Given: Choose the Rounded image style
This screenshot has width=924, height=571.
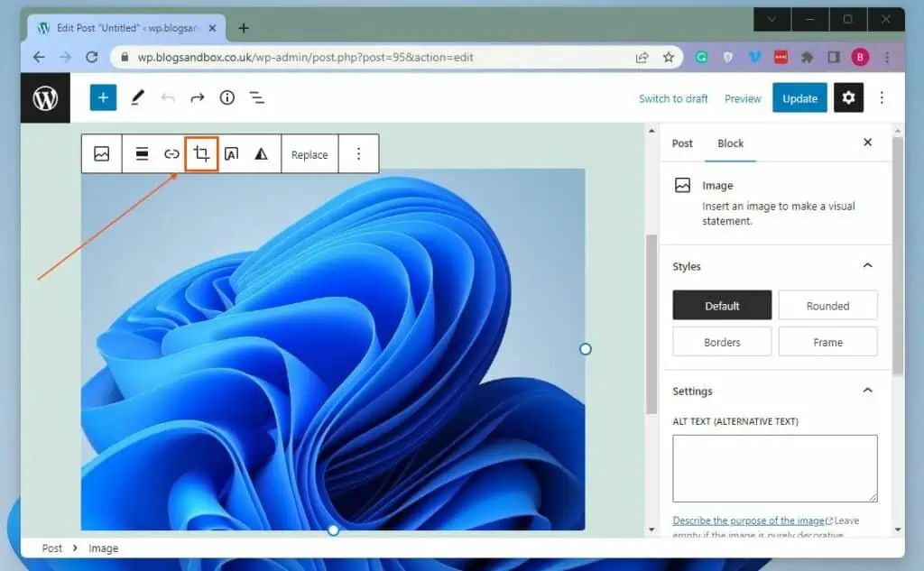Looking at the screenshot, I should click(827, 305).
